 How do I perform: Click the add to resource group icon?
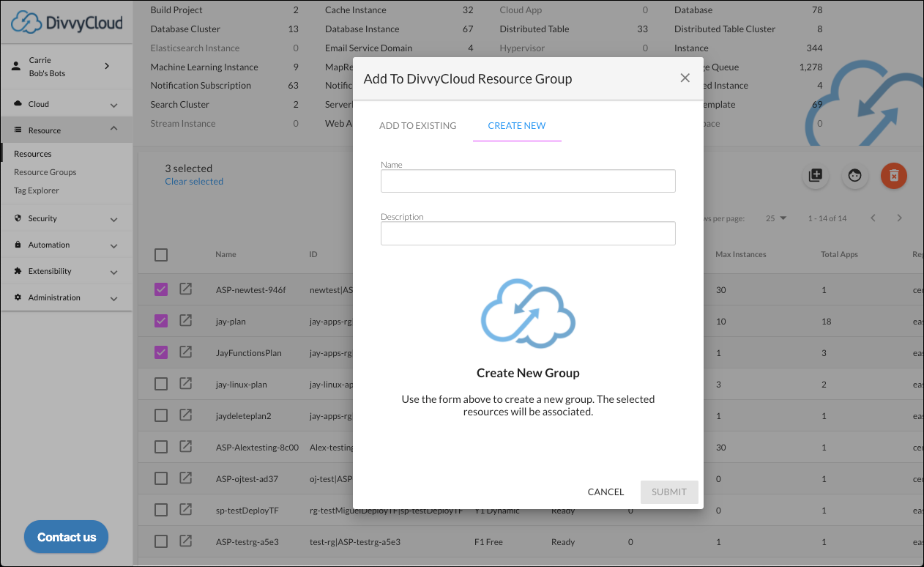point(816,176)
